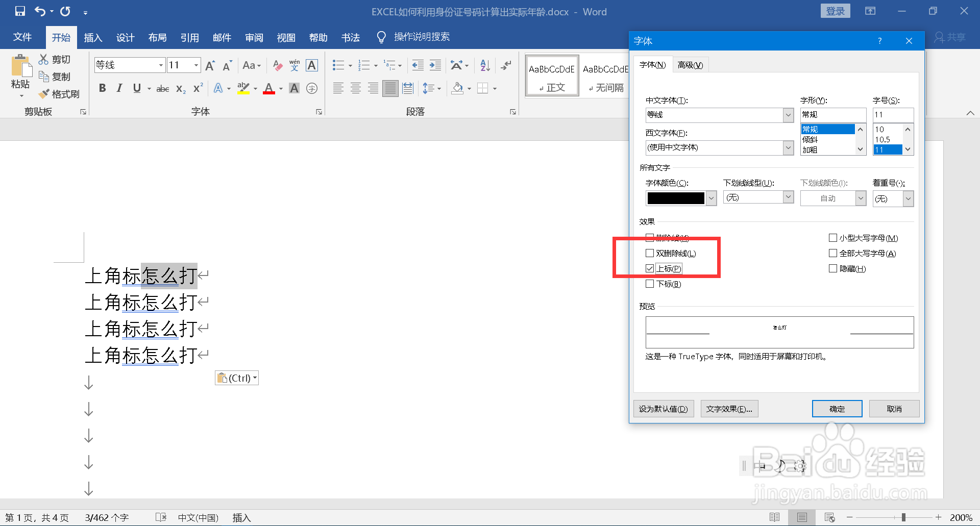This screenshot has width=980, height=526.
Task: Expand the Western font dropdown
Action: click(788, 148)
